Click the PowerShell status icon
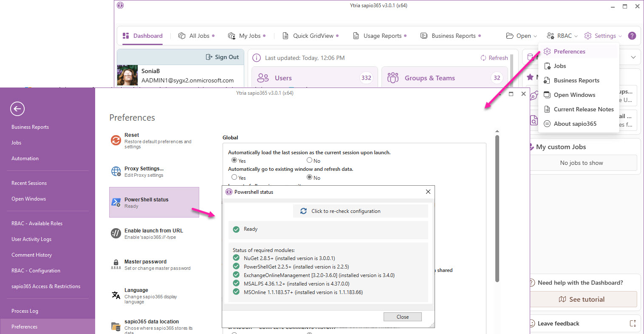Viewport: 644px width, 334px height. [x=116, y=202]
